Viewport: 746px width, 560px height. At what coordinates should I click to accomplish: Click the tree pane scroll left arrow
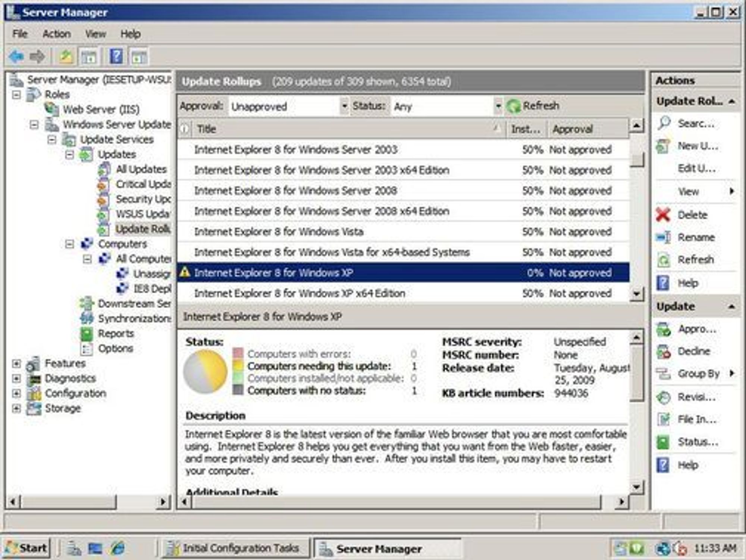13,502
